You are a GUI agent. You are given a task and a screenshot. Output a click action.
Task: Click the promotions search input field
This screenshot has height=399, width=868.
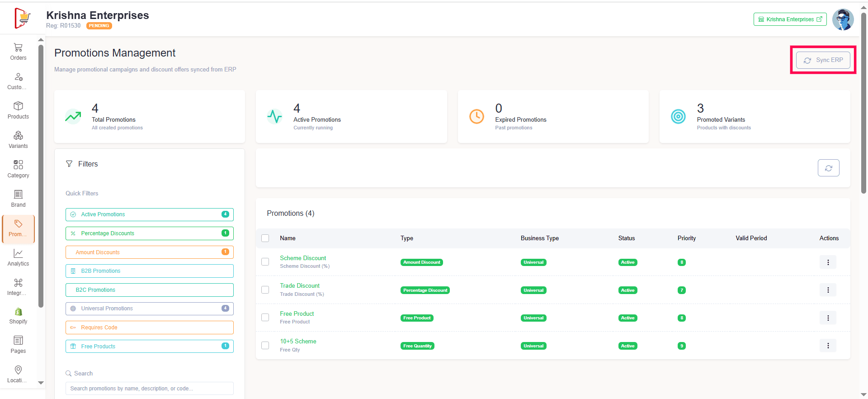(149, 389)
